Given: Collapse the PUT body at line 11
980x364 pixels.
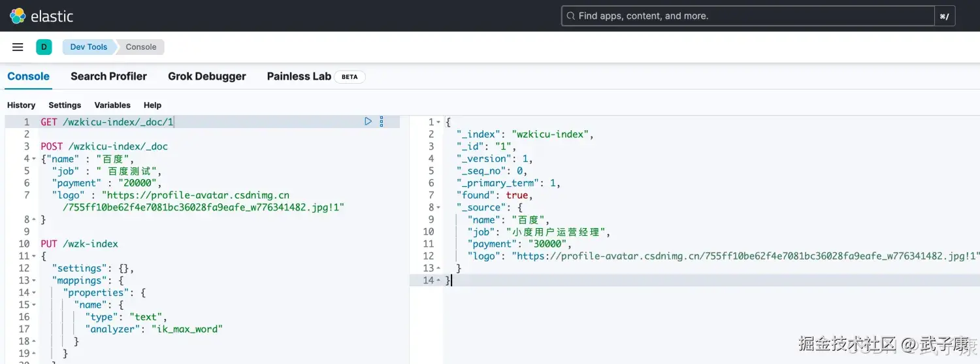Looking at the screenshot, I should (33, 257).
